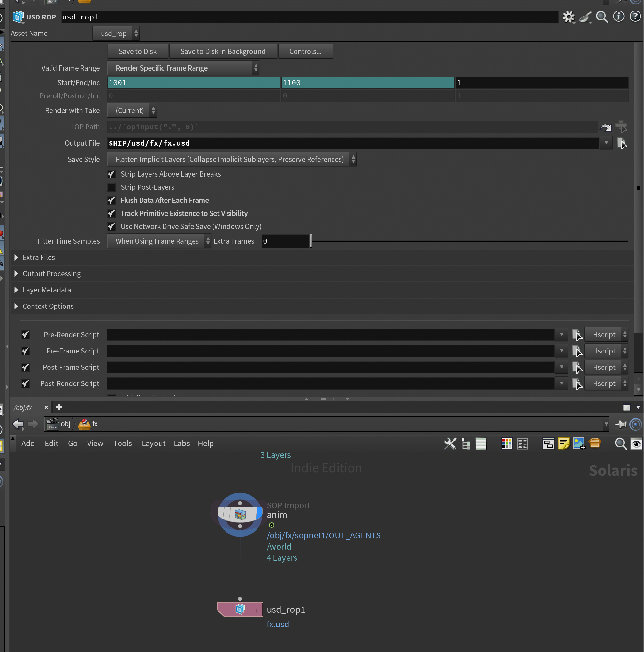Screen dimensions: 644x652
Task: Click the usd_rop1 node icon
Action: [x=240, y=609]
